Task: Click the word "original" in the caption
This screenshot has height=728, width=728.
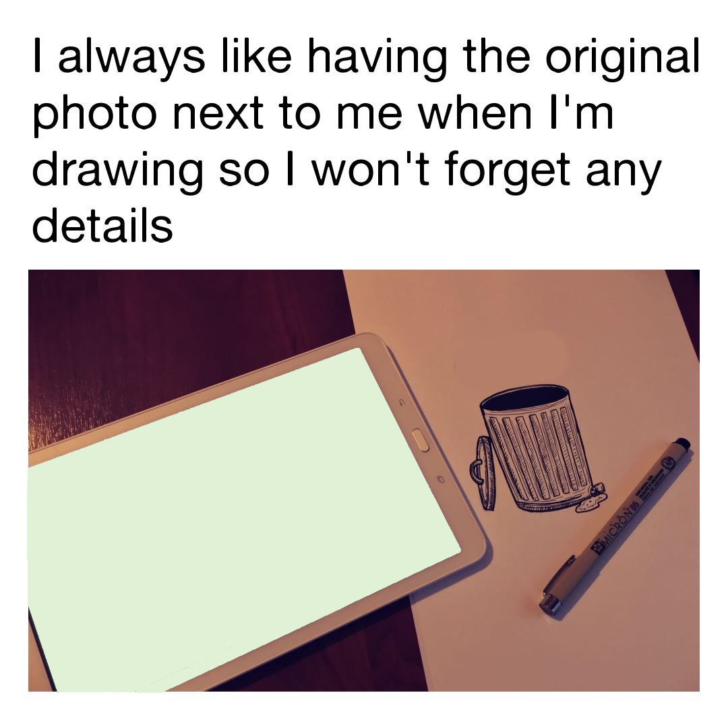Action: click(x=622, y=57)
